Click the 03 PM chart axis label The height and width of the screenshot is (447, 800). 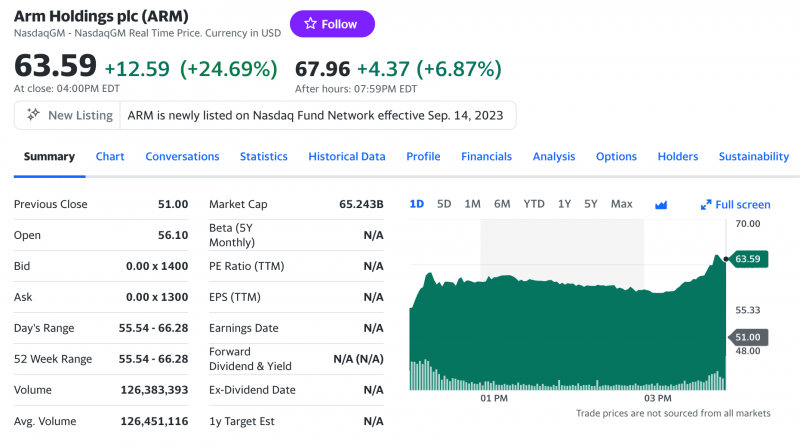[658, 399]
